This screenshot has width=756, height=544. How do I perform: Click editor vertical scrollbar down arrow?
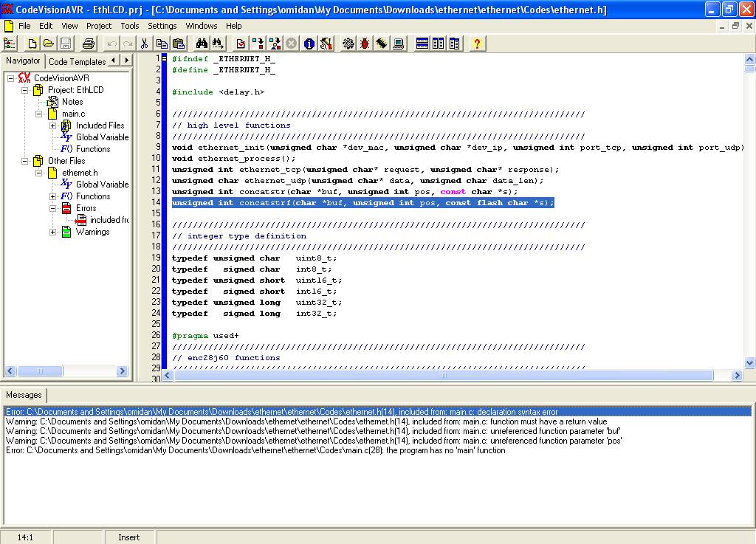pyautogui.click(x=749, y=363)
